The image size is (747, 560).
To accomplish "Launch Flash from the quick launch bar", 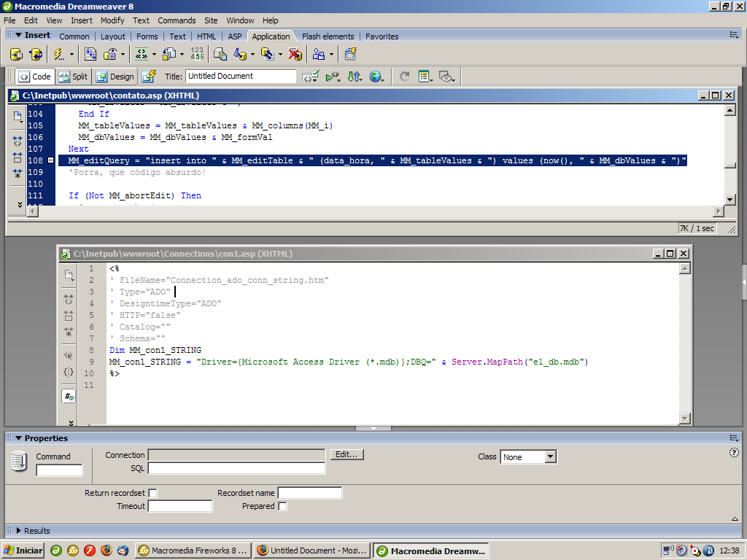I will coord(90,551).
